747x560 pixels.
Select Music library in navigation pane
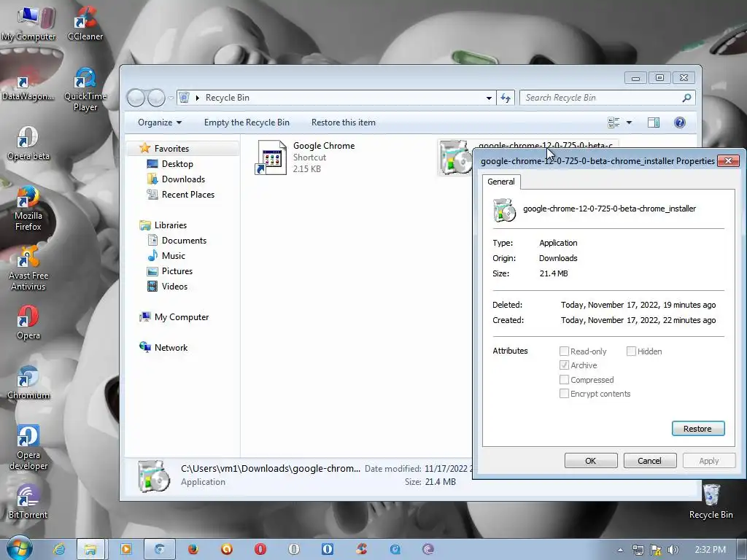tap(174, 256)
